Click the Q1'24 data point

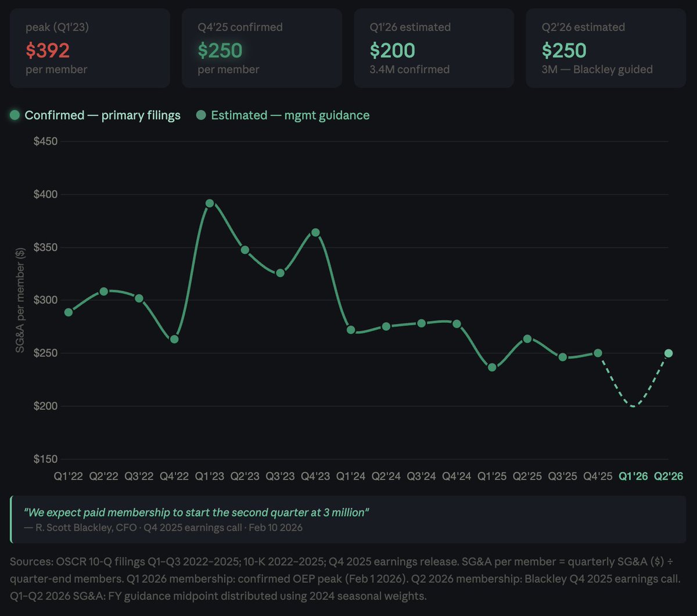(x=351, y=330)
